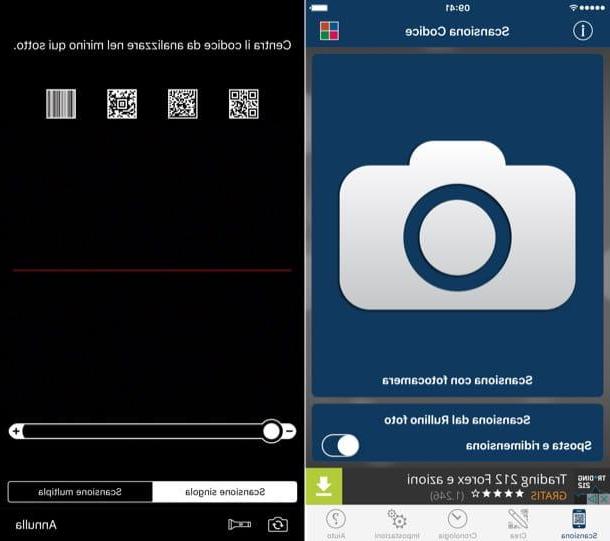
Task: Tap the Aztec code sample with centered square
Action: 122,104
